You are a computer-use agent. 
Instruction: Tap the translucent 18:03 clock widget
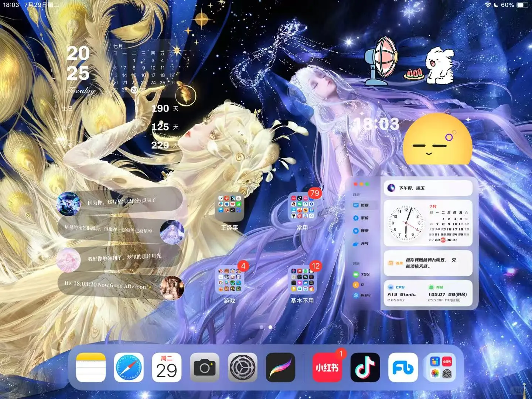click(x=376, y=124)
